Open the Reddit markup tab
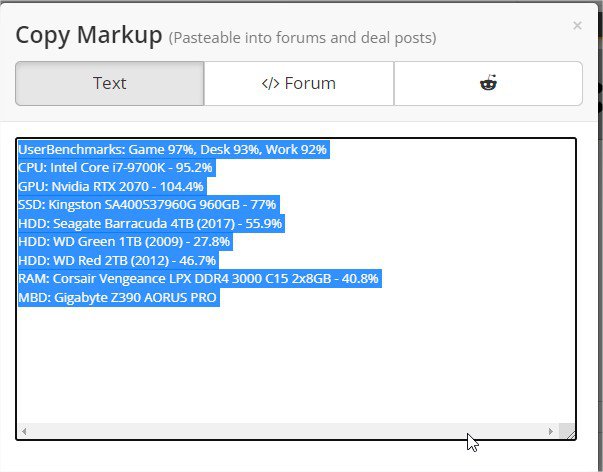This screenshot has width=603, height=472. 488,83
